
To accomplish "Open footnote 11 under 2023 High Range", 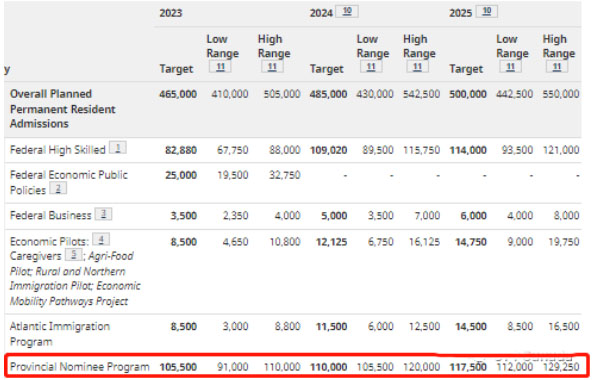I will (x=272, y=67).
